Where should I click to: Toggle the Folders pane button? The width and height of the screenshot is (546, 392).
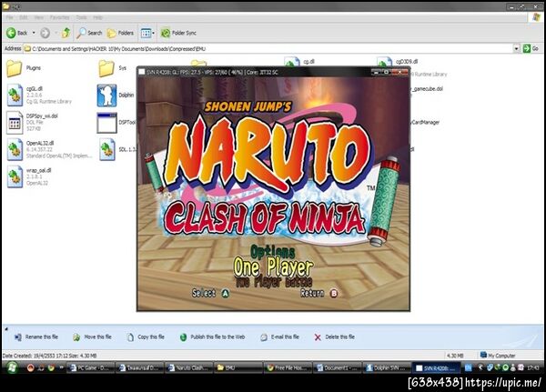(120, 33)
